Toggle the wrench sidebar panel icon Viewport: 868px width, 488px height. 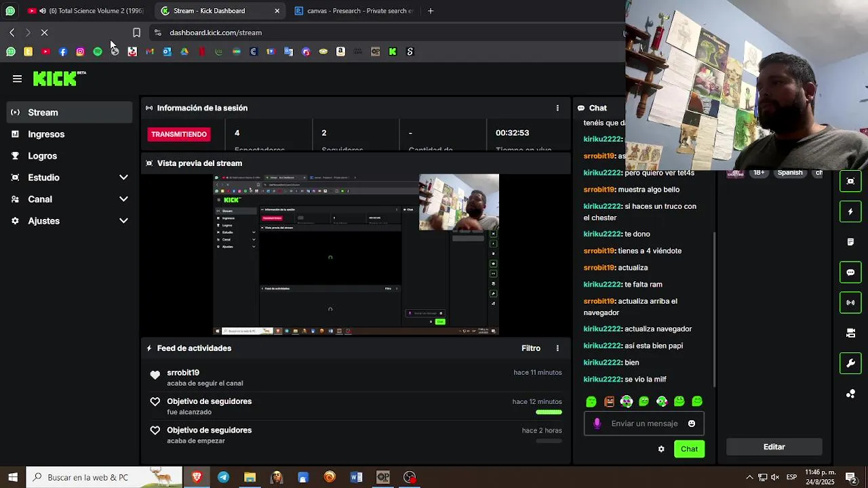[850, 363]
